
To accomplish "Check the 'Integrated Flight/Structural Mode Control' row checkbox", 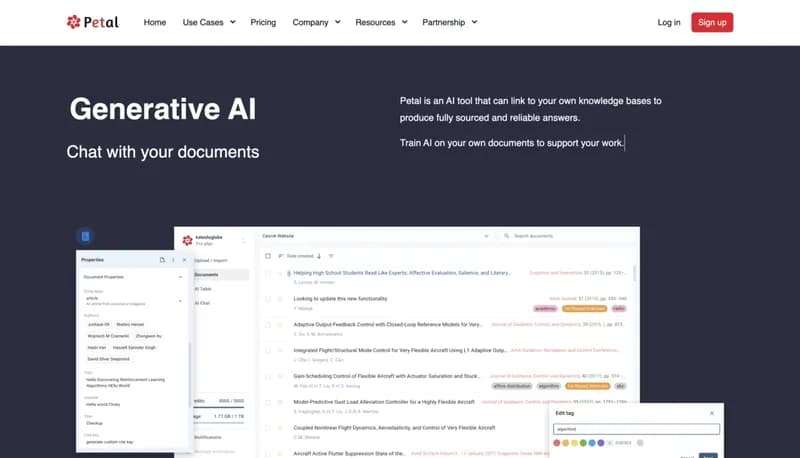I will click(x=268, y=351).
